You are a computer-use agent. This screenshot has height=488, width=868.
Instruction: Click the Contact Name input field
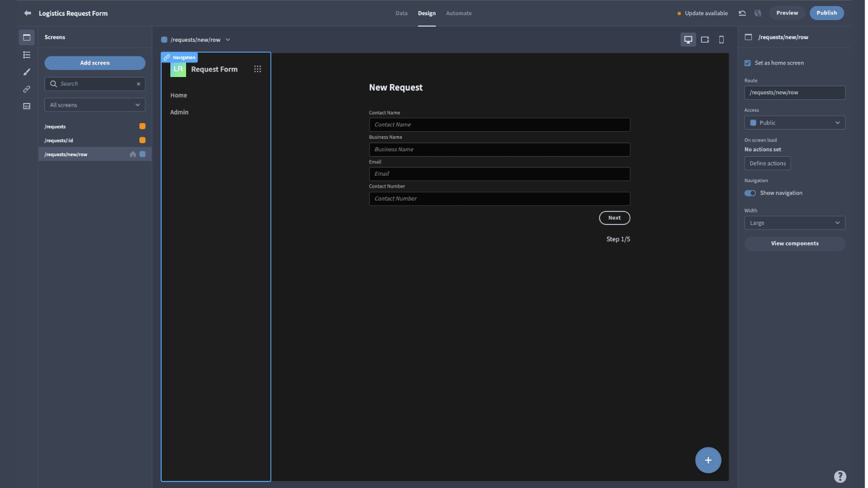coord(500,125)
